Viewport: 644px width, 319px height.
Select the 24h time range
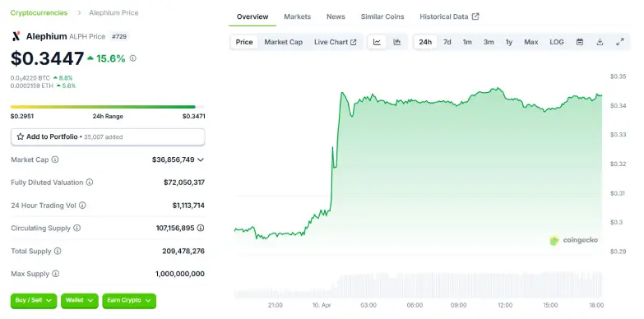425,42
